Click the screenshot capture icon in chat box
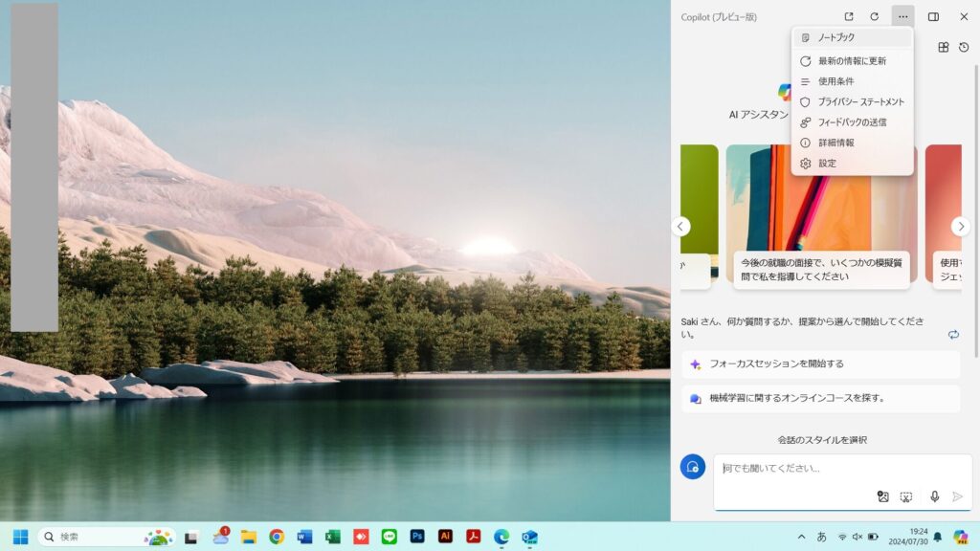 coord(906,496)
